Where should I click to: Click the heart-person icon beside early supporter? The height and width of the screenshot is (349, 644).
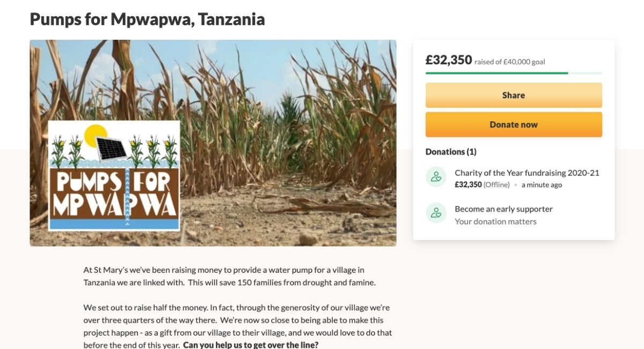click(436, 213)
